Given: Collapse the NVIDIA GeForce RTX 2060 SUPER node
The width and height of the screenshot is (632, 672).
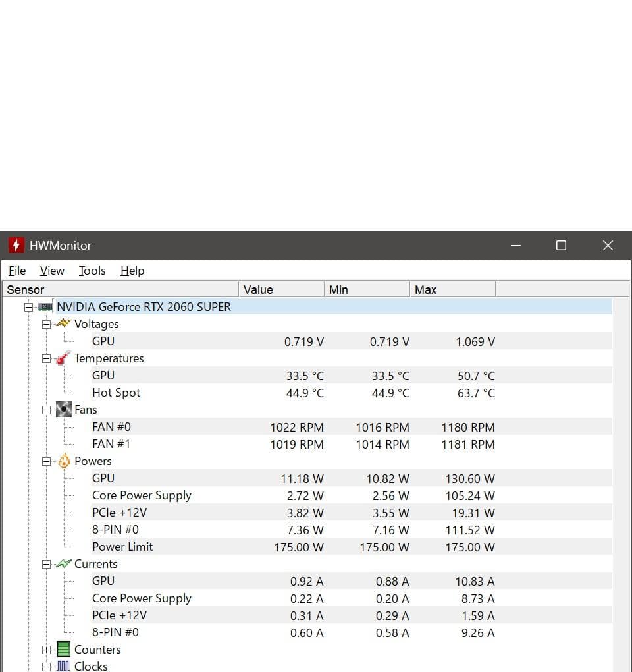Looking at the screenshot, I should (x=28, y=307).
